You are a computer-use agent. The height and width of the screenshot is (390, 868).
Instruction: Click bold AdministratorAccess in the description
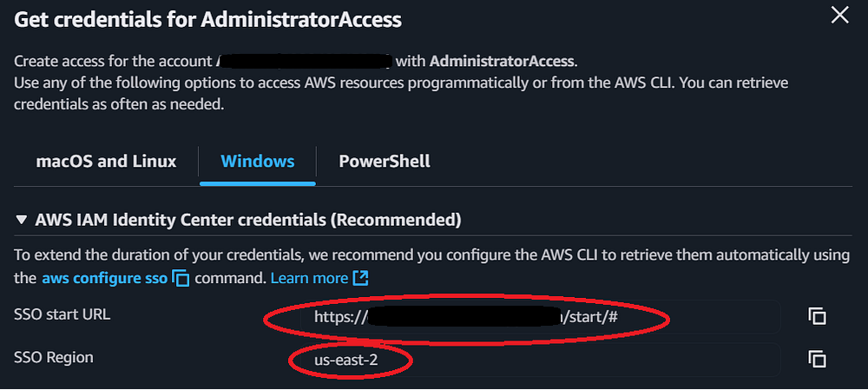tap(501, 62)
